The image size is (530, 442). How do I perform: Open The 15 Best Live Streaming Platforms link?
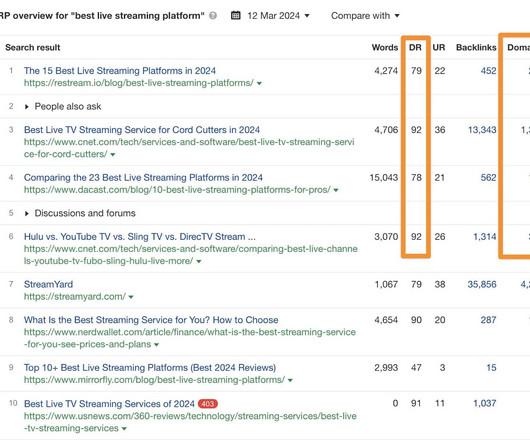click(x=120, y=71)
